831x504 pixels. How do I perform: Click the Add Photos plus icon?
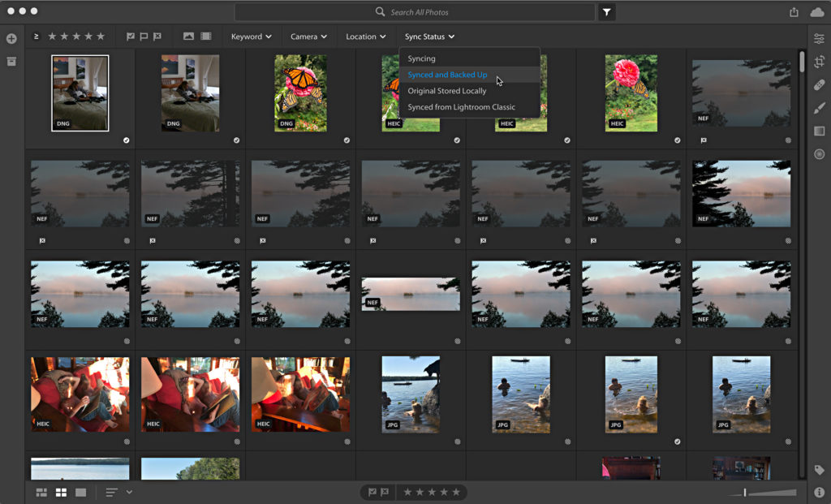[11, 37]
